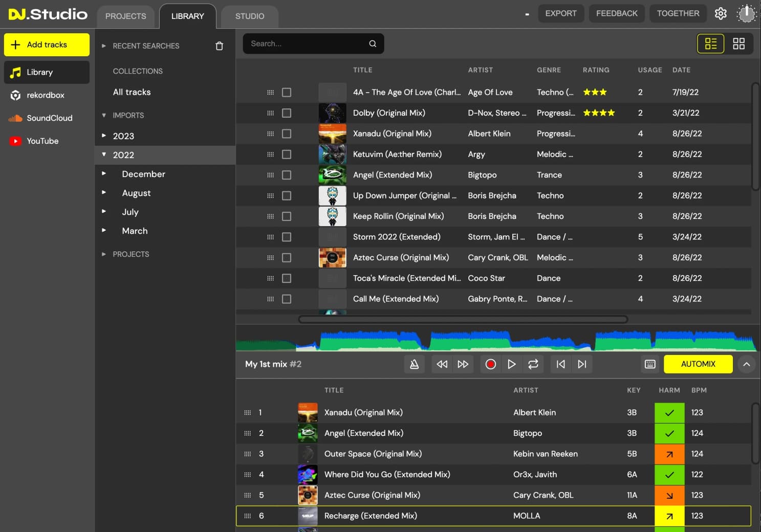Open All tracks collection
Image resolution: width=761 pixels, height=532 pixels.
(x=132, y=92)
